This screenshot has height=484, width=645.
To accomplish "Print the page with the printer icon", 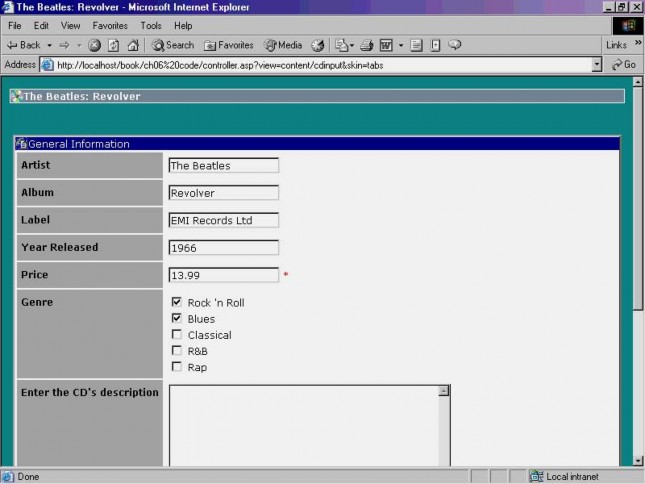I will pyautogui.click(x=367, y=45).
